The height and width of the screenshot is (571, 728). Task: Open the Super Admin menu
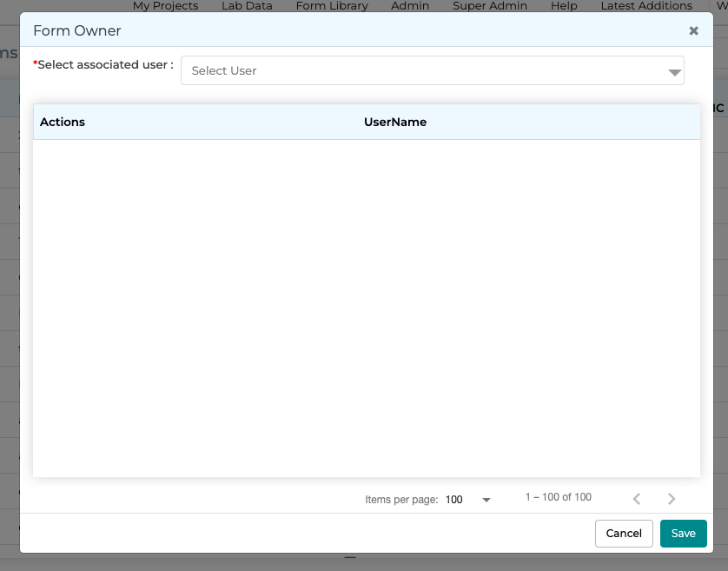(x=490, y=5)
